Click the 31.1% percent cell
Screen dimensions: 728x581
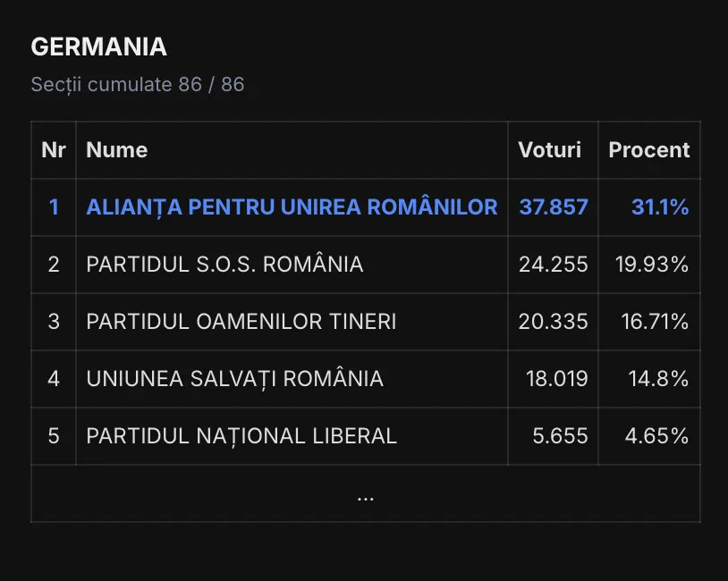pyautogui.click(x=660, y=207)
